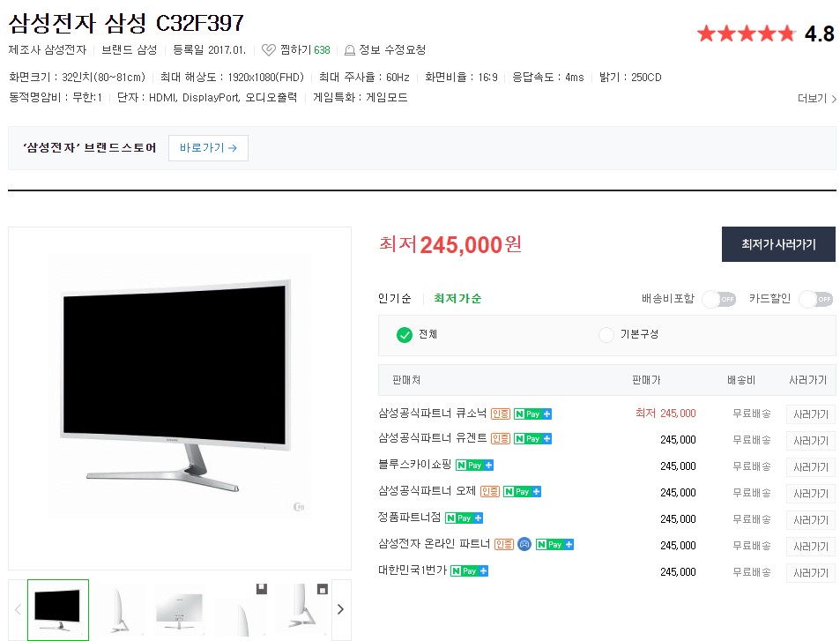
Task: Click the 최저가 사러가기 button
Action: tap(778, 244)
